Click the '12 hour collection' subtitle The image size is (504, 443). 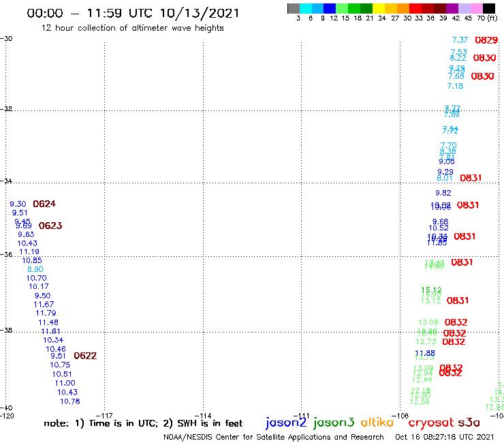[x=132, y=29]
